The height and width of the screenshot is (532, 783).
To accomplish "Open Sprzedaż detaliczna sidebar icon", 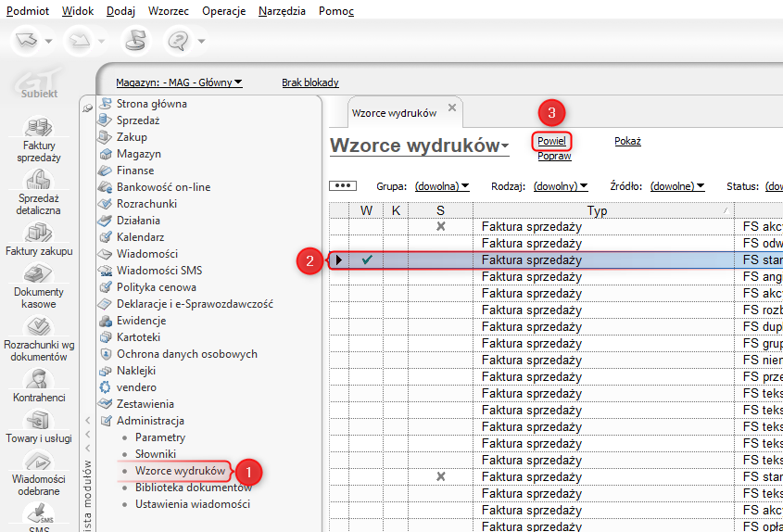I will pos(37,181).
